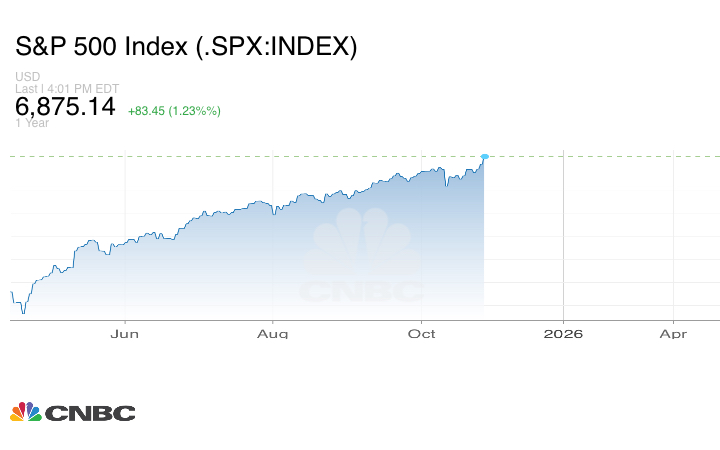Click the bold CNBC wordmark beside the peacock
The height and width of the screenshot is (450, 720).
89,413
